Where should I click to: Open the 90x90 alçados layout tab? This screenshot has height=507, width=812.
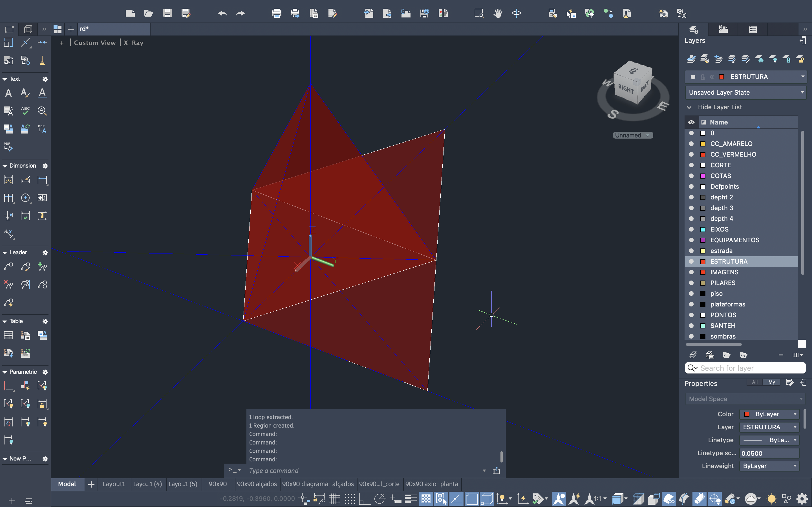coord(257,484)
